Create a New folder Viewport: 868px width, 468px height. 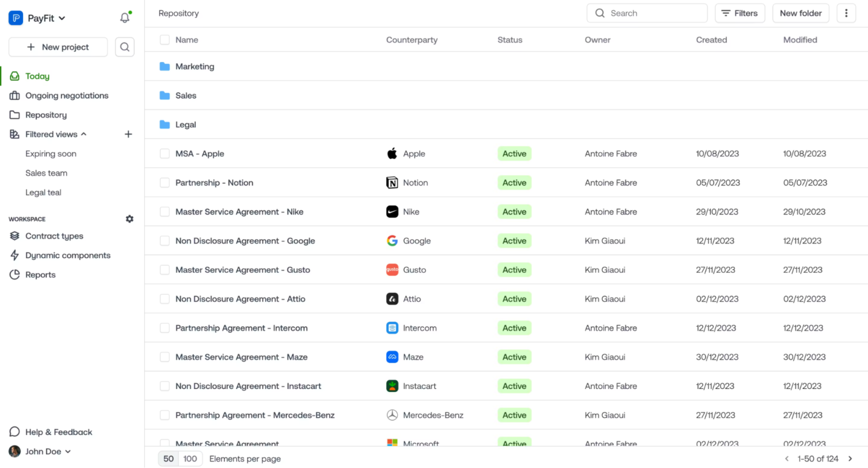(x=800, y=13)
